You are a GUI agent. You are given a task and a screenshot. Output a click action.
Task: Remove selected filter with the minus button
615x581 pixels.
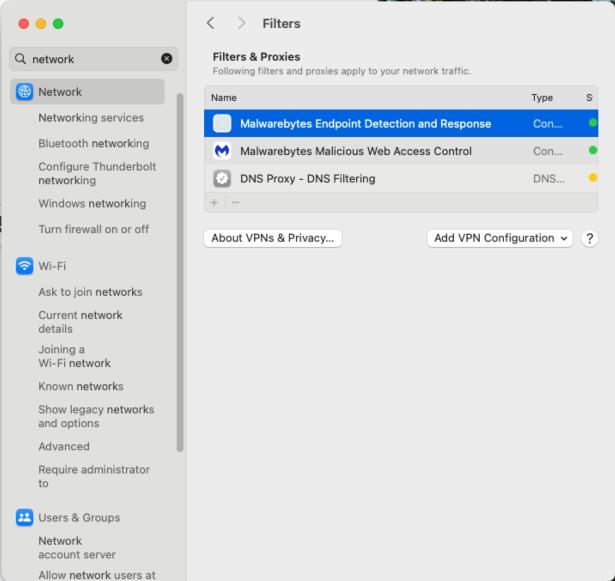(x=235, y=202)
